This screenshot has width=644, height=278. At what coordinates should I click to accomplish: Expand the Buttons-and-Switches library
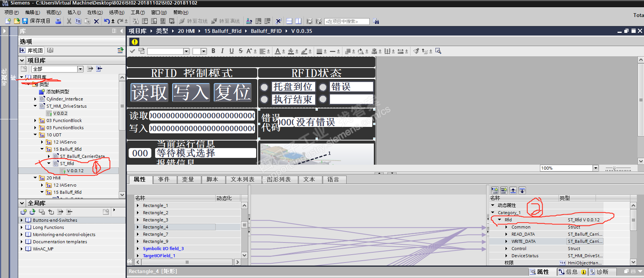pyautogui.click(x=22, y=220)
